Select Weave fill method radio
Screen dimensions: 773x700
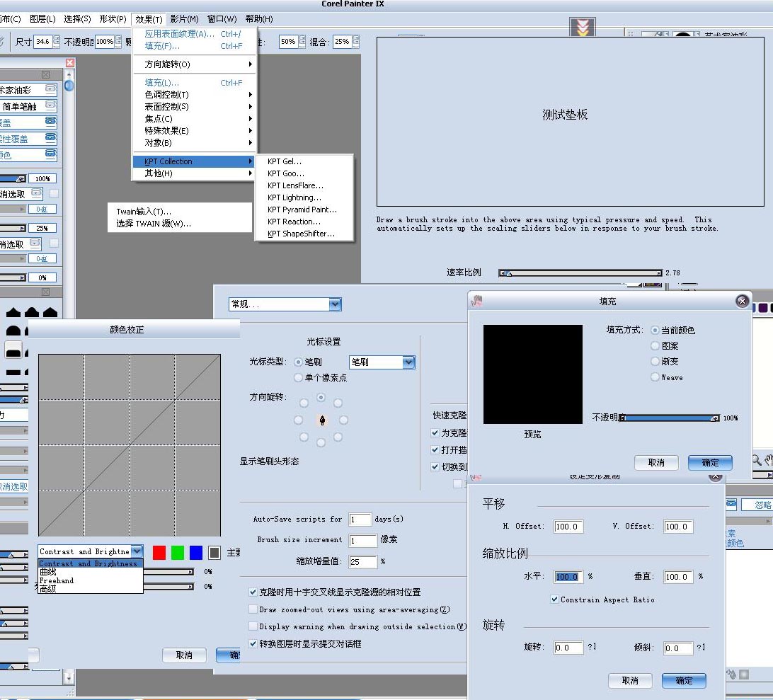(655, 377)
